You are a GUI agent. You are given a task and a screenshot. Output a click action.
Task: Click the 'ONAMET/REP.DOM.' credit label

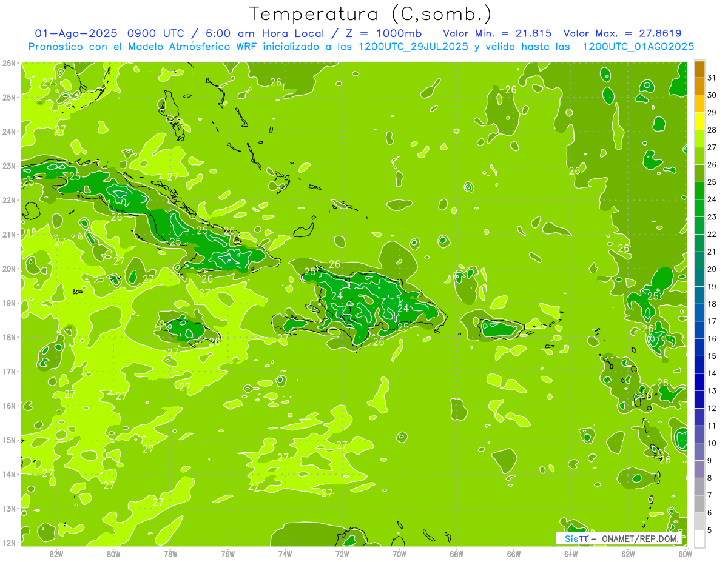coord(639,538)
